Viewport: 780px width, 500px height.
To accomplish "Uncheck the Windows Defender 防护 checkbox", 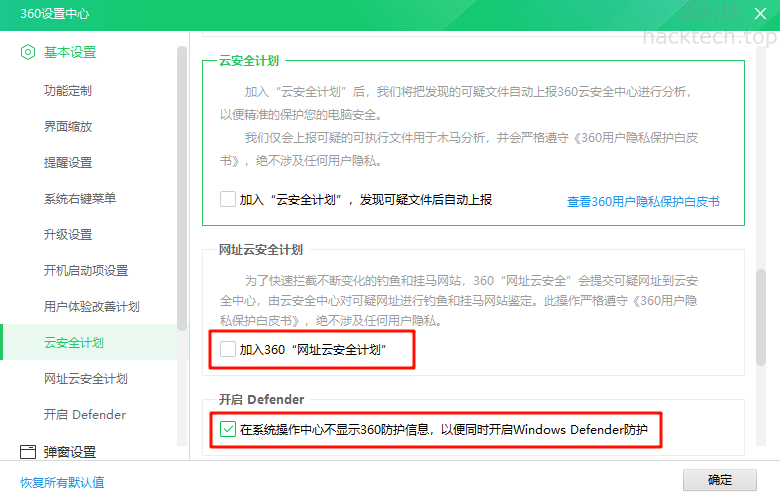I will 228,430.
